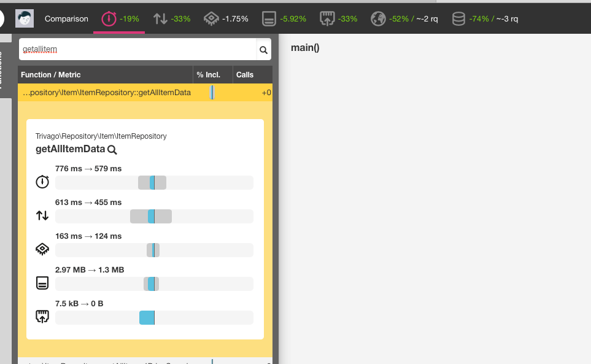Viewport: 591px width, 364px height.
Task: Click the function search text field
Action: [x=136, y=50]
